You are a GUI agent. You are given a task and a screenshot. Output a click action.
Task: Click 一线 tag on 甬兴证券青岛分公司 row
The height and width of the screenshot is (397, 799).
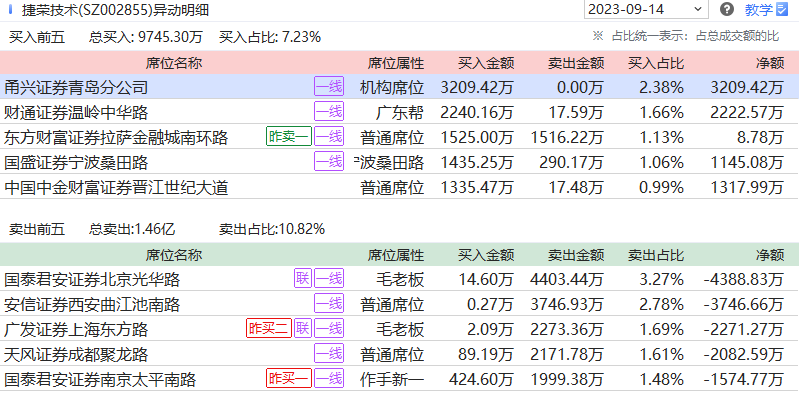pos(329,87)
